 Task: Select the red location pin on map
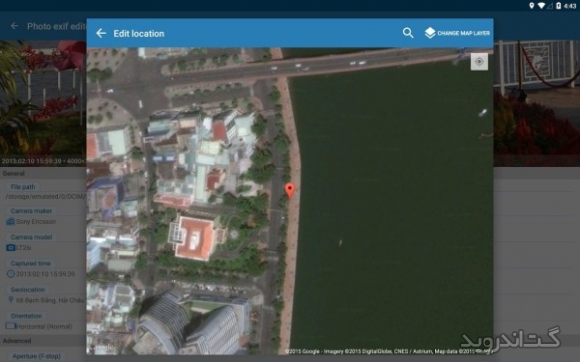point(290,190)
